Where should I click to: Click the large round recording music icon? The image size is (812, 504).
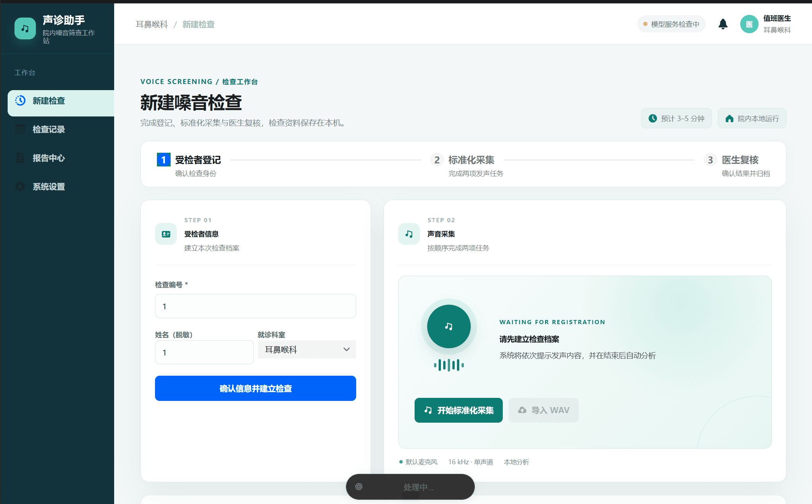[x=449, y=326]
